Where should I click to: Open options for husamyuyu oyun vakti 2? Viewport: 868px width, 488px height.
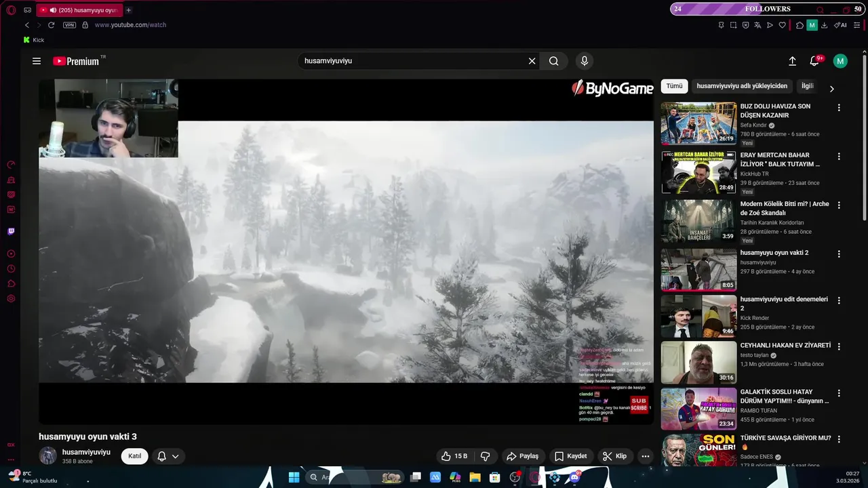[x=839, y=254]
